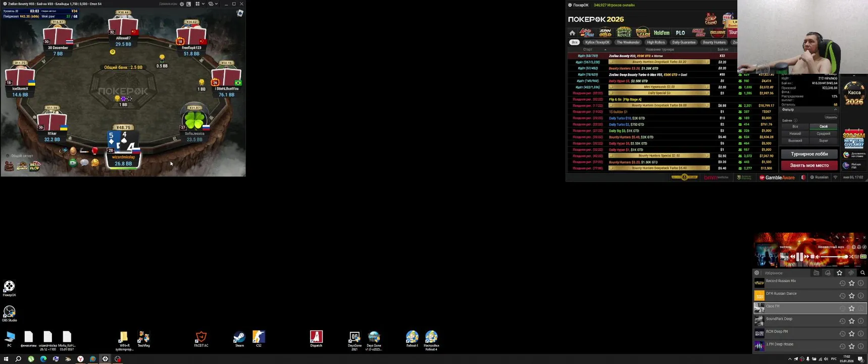Open radio player settings gear

[x=757, y=273]
